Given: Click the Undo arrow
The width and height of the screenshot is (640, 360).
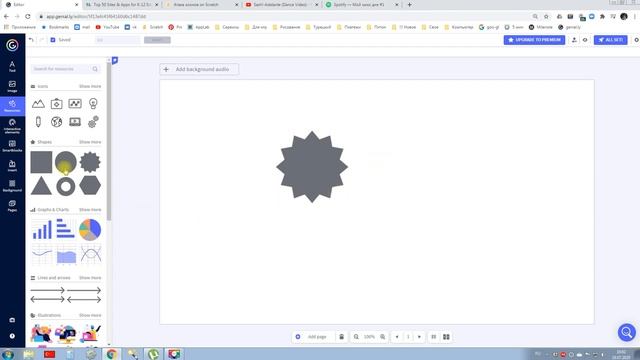Looking at the screenshot, I should point(31,40).
